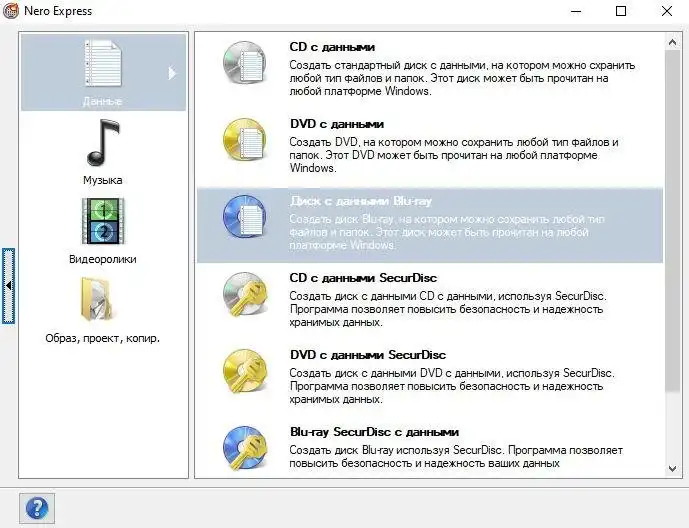Click description 'Создать диск с данными DVD'
Viewport: 689px width, 528px height.
click(x=452, y=386)
